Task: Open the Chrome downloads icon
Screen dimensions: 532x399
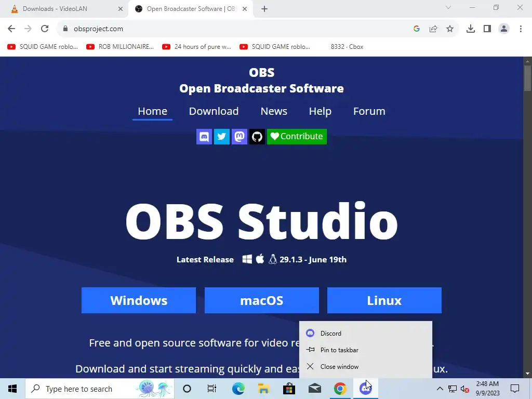Action: [x=471, y=29]
